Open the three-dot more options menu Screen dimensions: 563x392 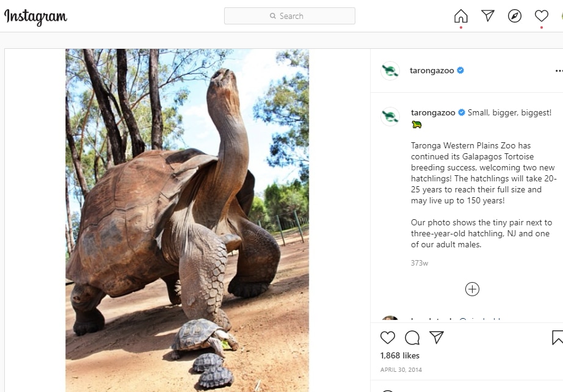(x=559, y=71)
